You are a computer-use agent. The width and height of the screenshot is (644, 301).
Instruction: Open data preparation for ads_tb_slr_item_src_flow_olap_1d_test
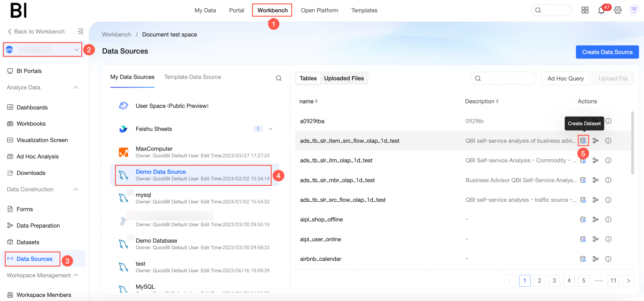tap(595, 140)
